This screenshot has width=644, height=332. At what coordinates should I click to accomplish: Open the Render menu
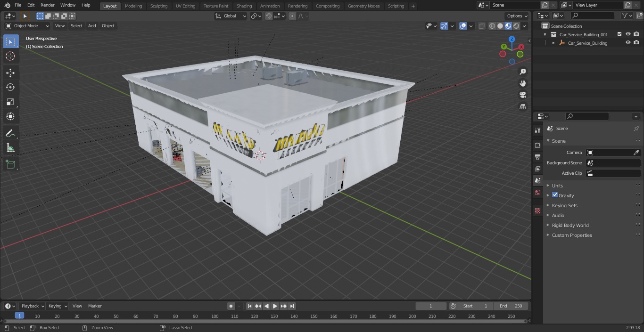tap(47, 5)
